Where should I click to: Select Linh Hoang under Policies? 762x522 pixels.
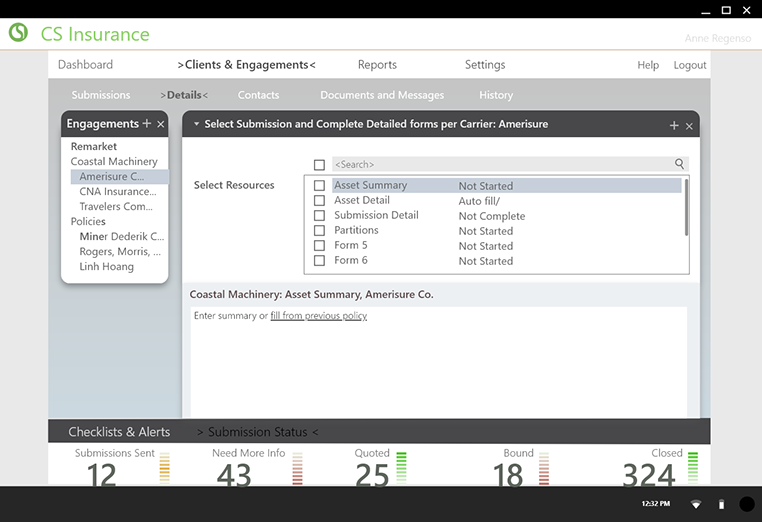pyautogui.click(x=106, y=267)
